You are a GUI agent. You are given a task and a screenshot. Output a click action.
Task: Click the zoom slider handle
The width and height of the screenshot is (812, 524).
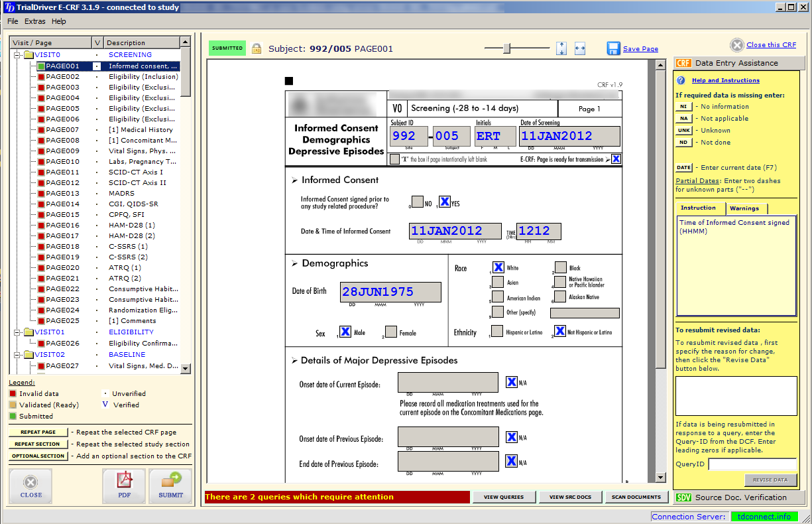click(507, 48)
